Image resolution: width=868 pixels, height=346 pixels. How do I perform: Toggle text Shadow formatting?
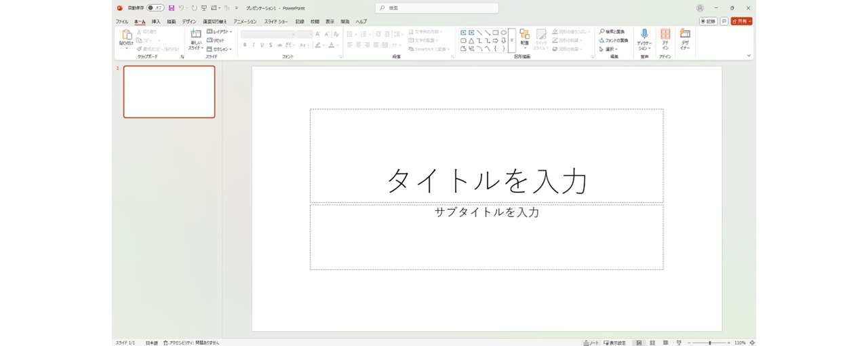[x=271, y=45]
